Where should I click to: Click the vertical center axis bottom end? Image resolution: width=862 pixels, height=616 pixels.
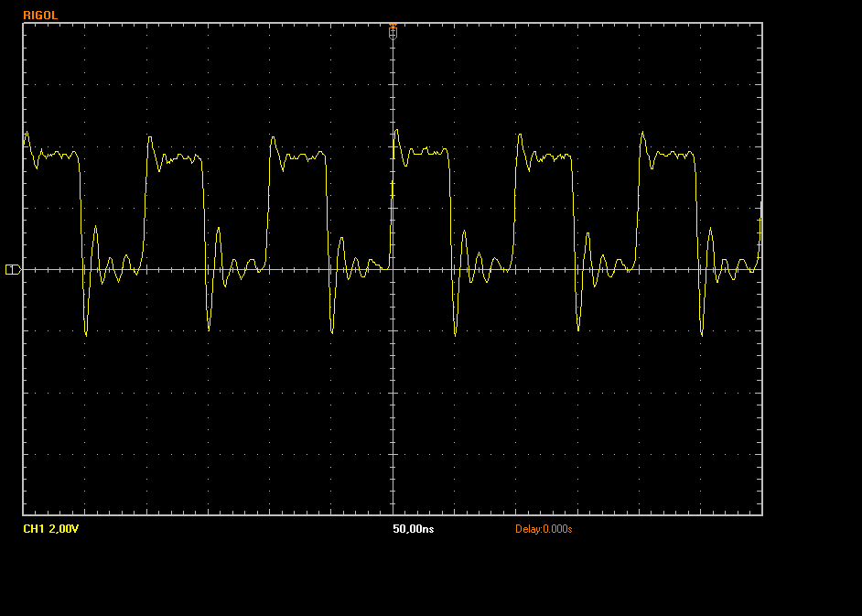tap(393, 513)
